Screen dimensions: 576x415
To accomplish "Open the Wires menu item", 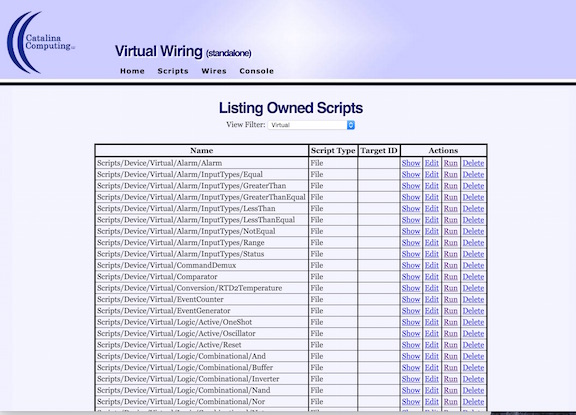I will click(x=214, y=71).
